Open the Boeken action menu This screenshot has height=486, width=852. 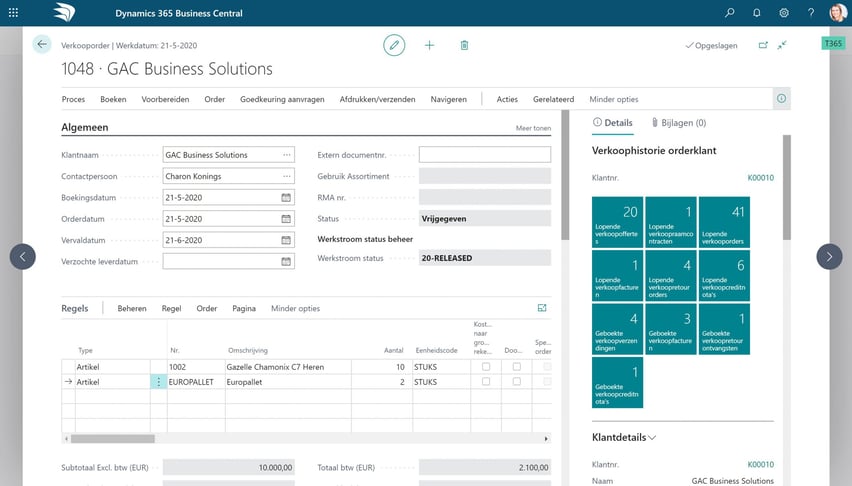pyautogui.click(x=113, y=99)
